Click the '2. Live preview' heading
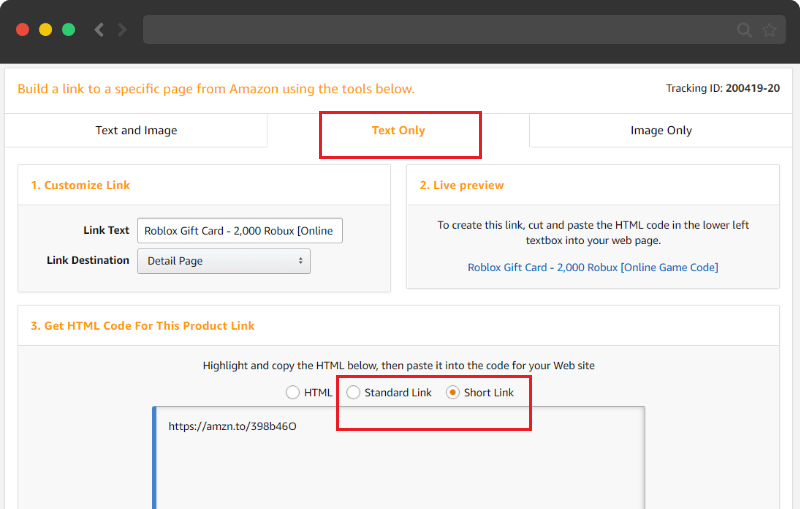Viewport: 800px width, 509px height. coord(462,185)
